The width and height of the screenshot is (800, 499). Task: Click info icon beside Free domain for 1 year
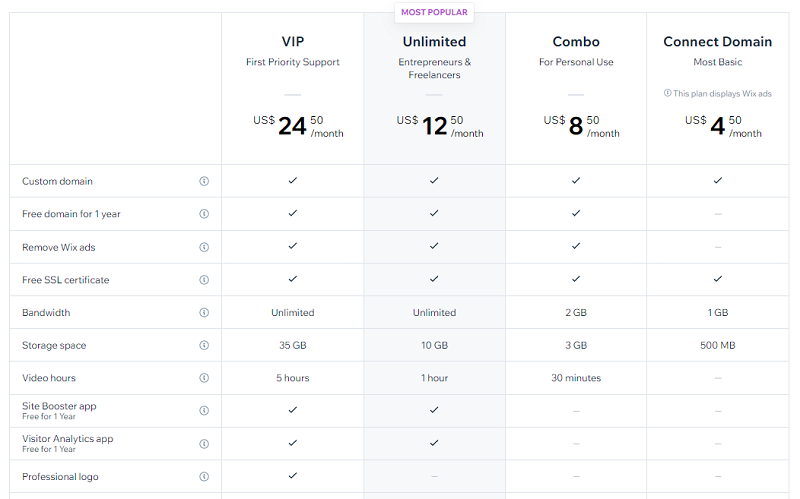coord(204,214)
